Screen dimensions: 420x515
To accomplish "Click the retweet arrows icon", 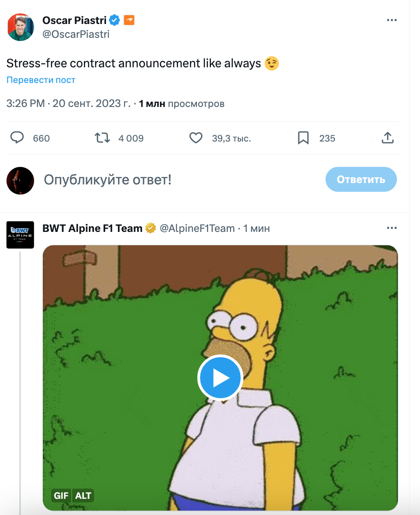I will point(102,138).
